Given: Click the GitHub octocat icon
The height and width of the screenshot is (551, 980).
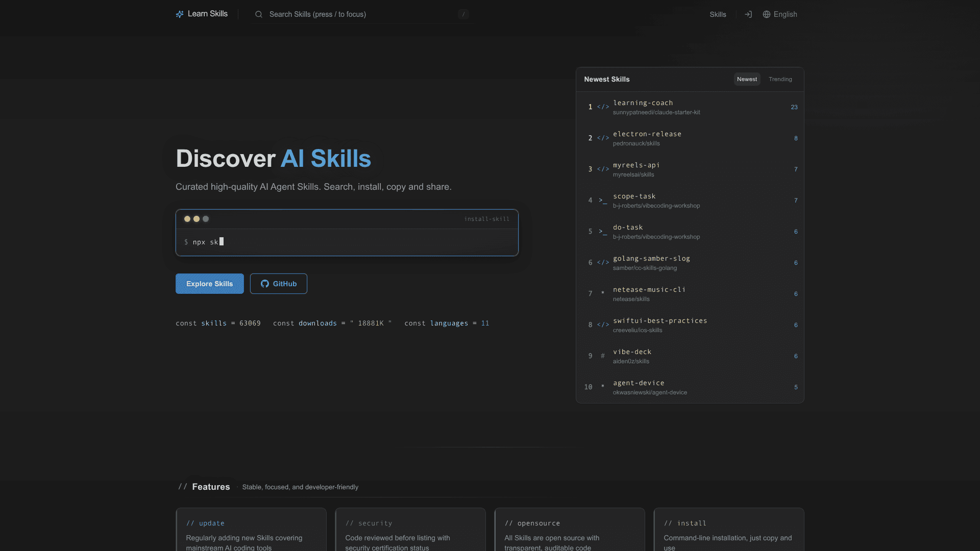Looking at the screenshot, I should tap(264, 284).
